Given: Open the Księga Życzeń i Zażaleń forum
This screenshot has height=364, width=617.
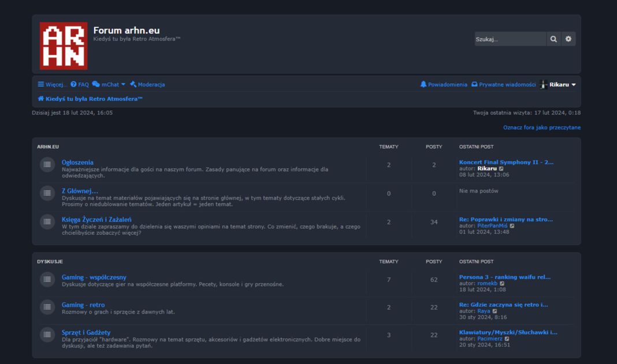Looking at the screenshot, I should [x=96, y=220].
